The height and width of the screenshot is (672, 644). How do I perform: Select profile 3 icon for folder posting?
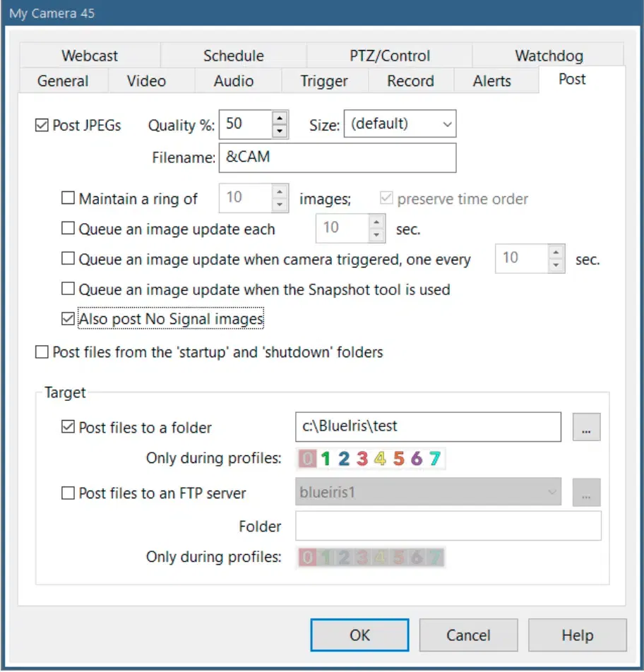362,460
